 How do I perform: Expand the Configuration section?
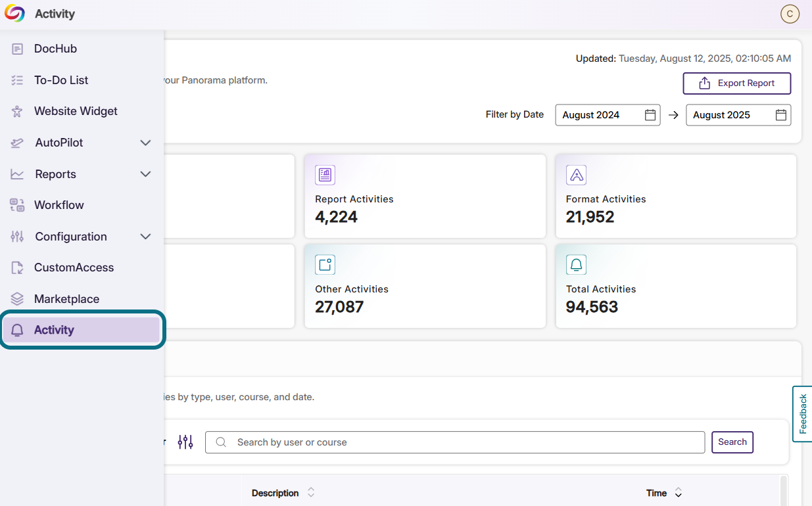(145, 236)
